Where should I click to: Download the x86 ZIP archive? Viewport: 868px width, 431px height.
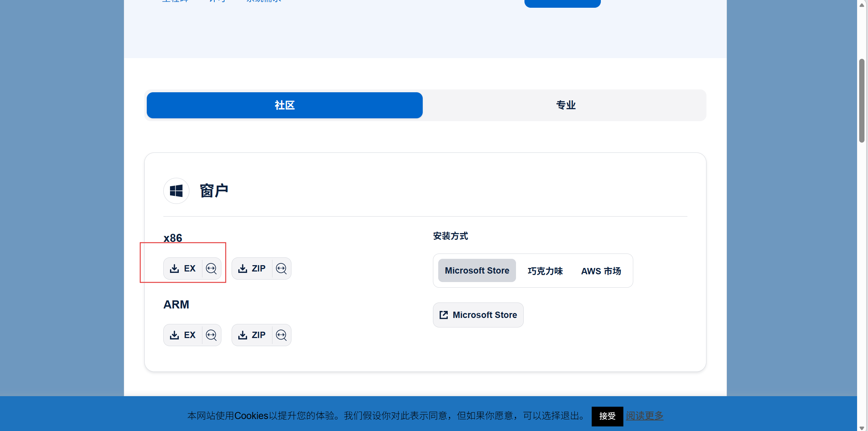[252, 269]
